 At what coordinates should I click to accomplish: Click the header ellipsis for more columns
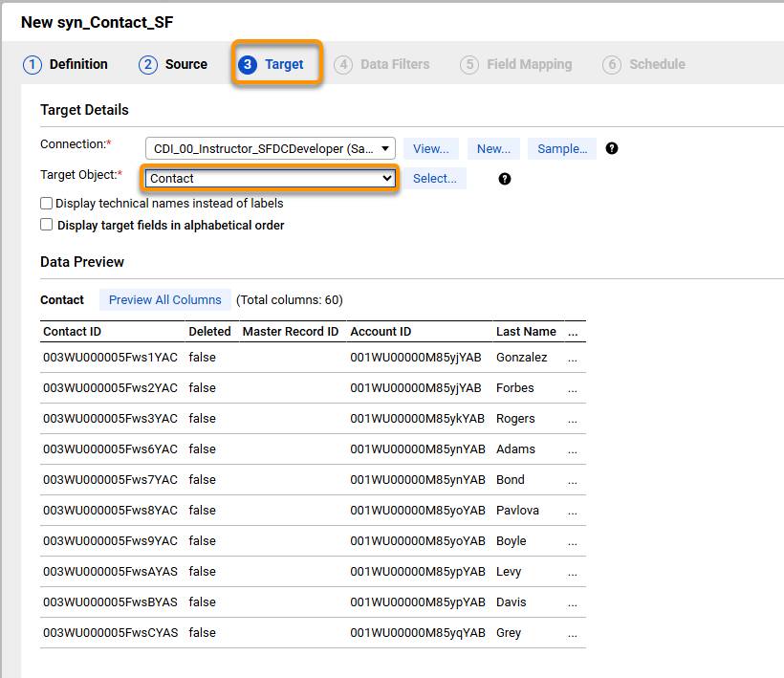(573, 333)
